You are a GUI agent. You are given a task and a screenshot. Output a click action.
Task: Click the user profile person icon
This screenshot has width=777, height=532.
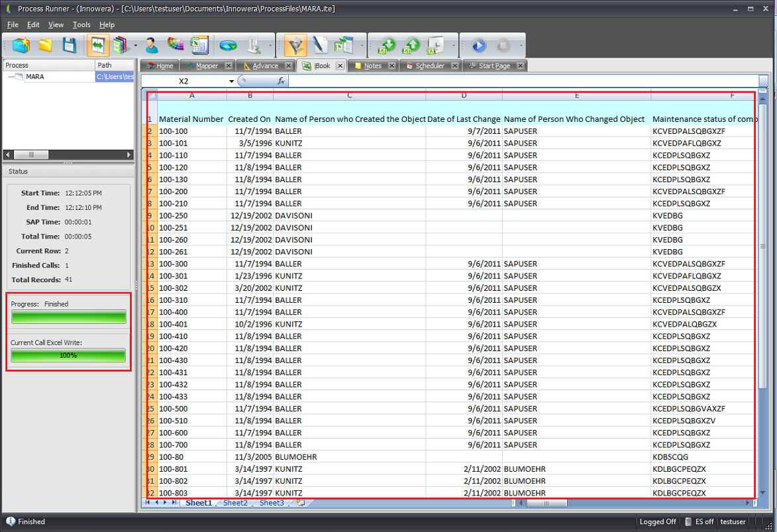coord(152,45)
